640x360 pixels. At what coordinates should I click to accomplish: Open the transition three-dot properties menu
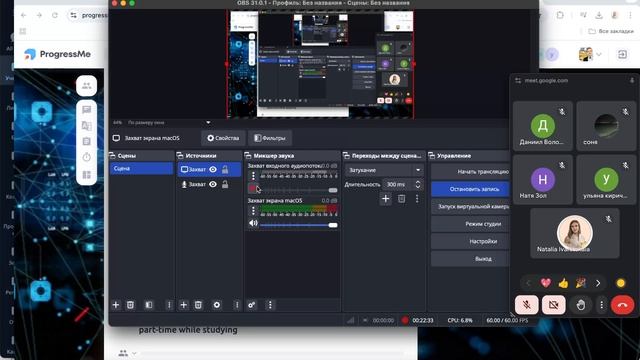[417, 199]
